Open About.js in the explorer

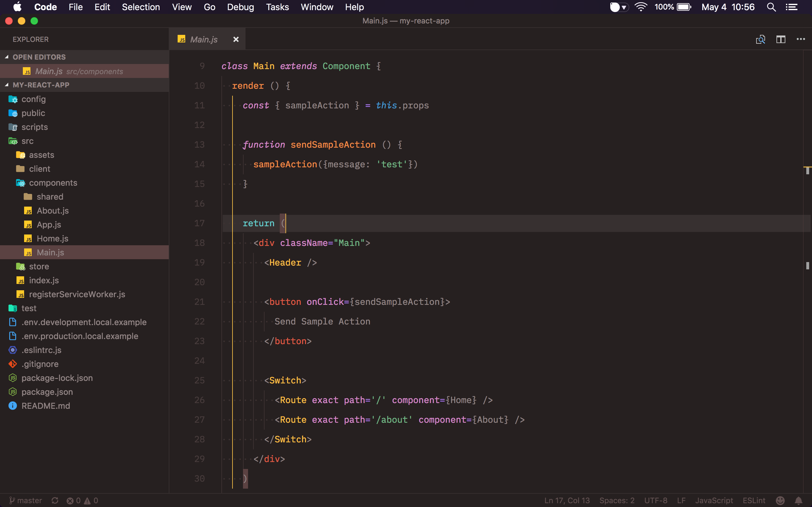click(x=53, y=211)
